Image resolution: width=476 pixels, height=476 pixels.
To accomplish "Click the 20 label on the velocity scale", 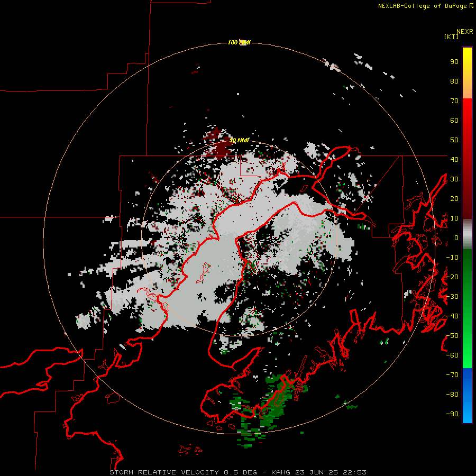I will tap(454, 198).
